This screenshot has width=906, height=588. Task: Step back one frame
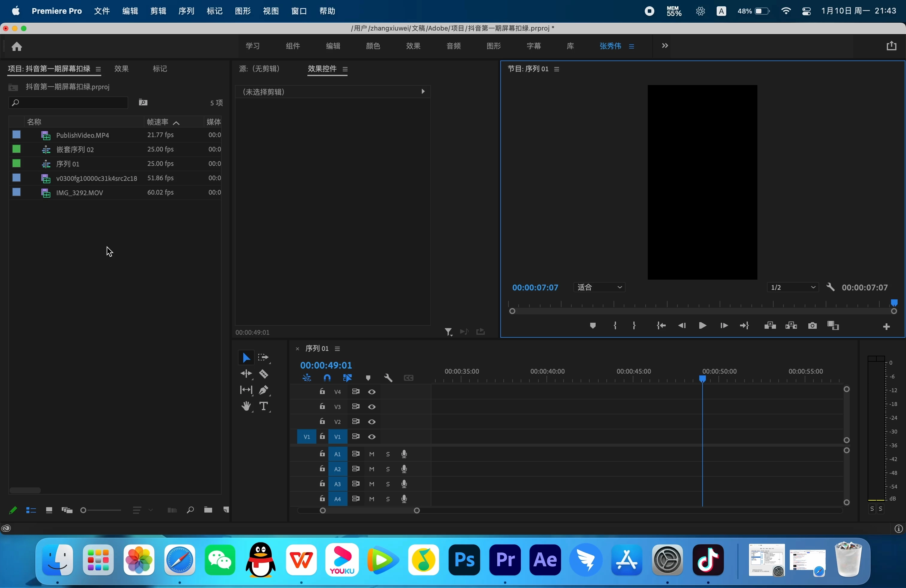(682, 326)
